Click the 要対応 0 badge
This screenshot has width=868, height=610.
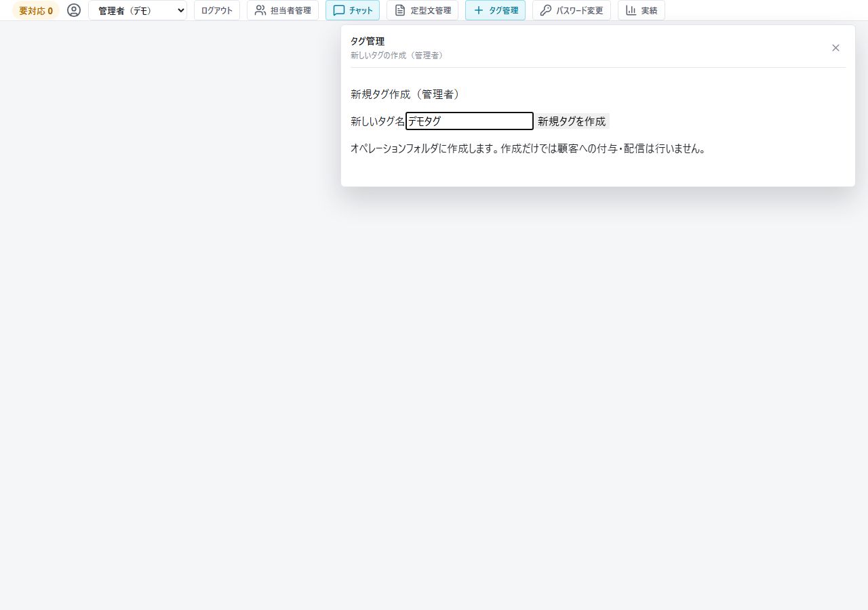[x=36, y=11]
